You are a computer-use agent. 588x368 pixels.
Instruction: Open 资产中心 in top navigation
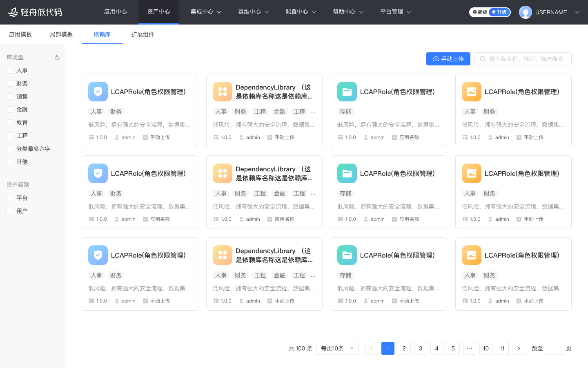tap(159, 12)
